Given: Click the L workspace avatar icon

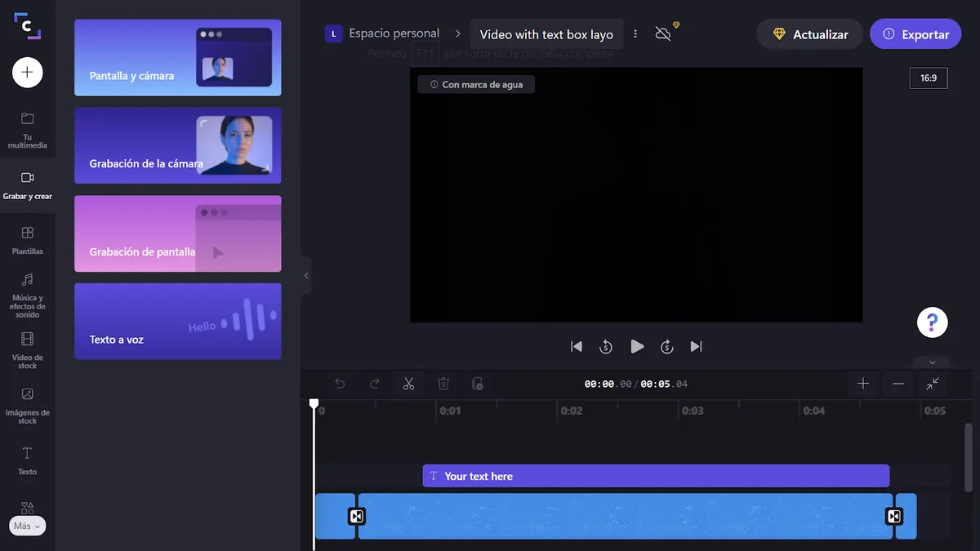Looking at the screenshot, I should click(333, 33).
